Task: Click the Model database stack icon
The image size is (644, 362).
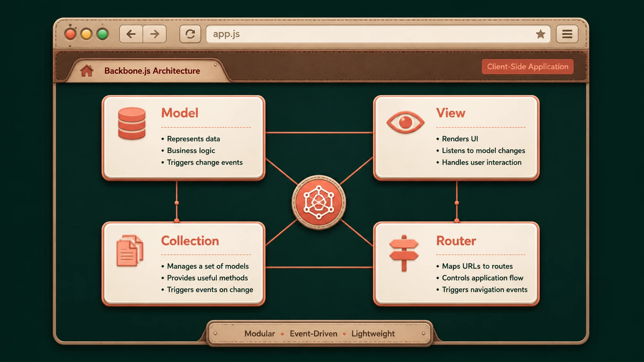Action: [x=132, y=123]
